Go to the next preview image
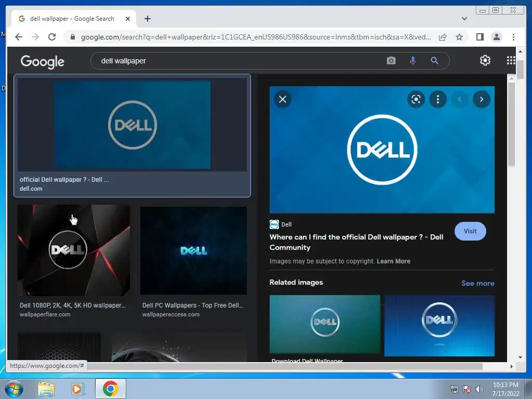This screenshot has height=399, width=532. click(x=482, y=99)
